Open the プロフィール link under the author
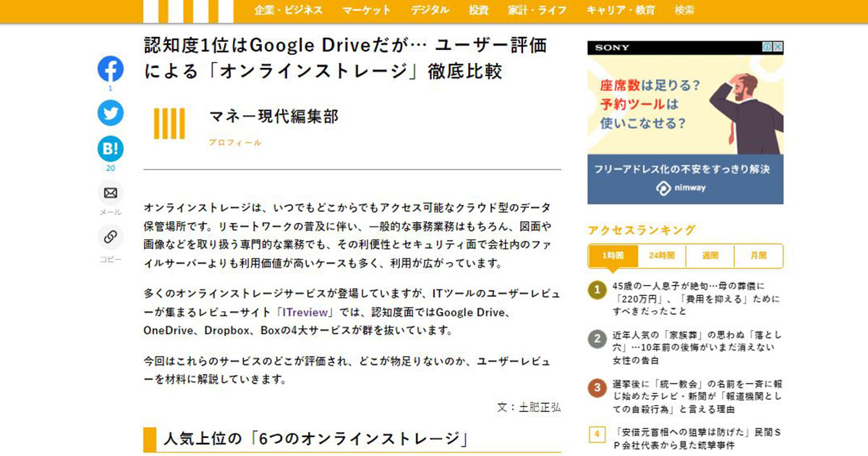 tap(235, 143)
